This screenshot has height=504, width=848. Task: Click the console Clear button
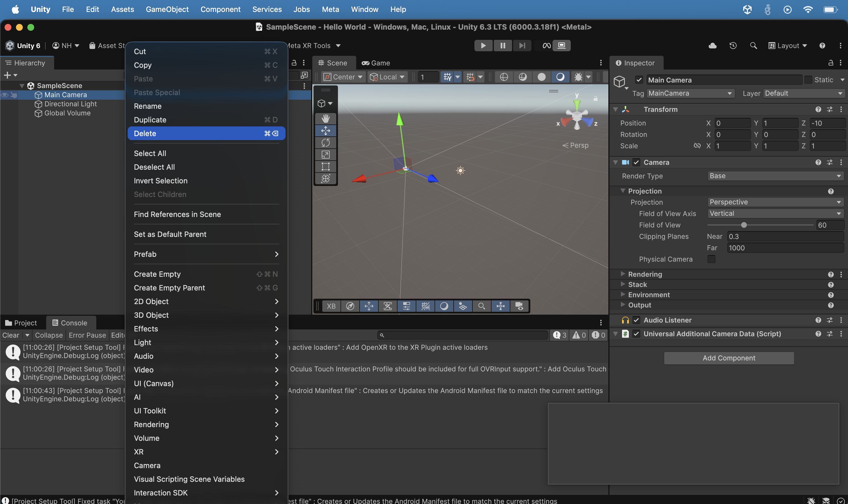point(11,335)
